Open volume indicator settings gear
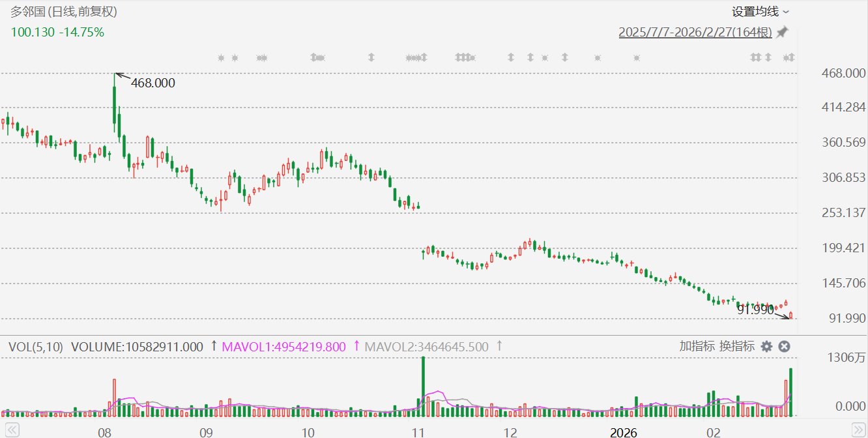 (x=767, y=347)
